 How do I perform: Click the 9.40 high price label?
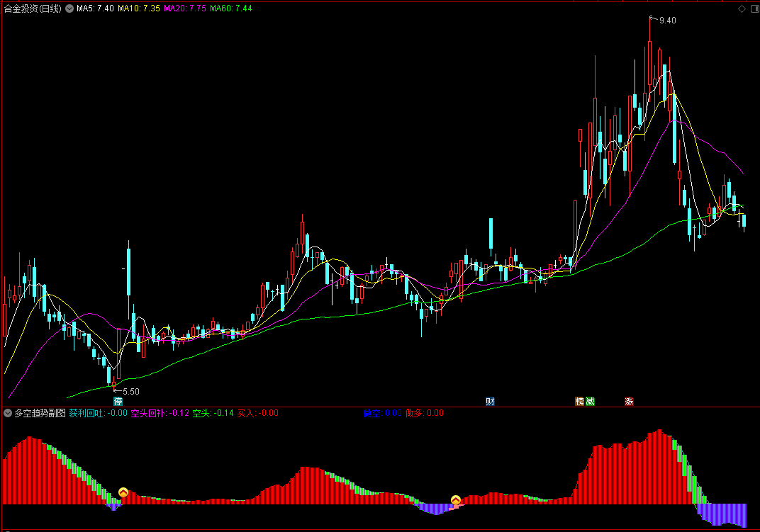point(667,21)
